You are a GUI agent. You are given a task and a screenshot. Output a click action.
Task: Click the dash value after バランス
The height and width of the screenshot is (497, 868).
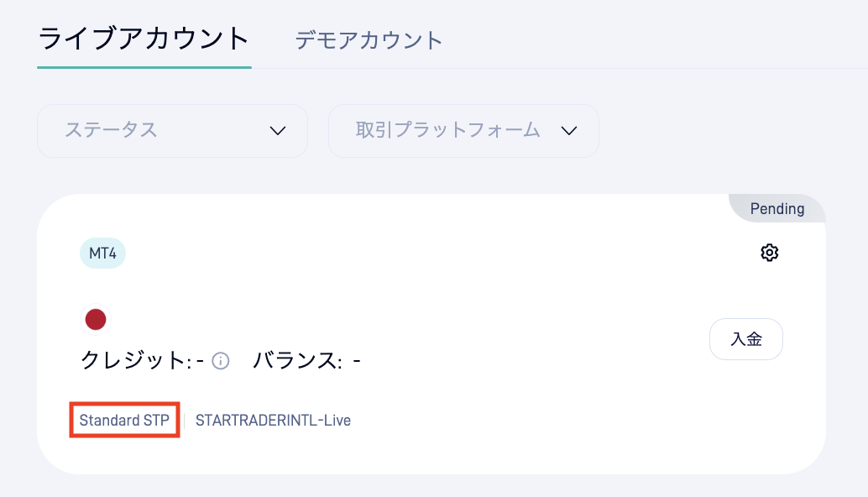click(x=357, y=361)
